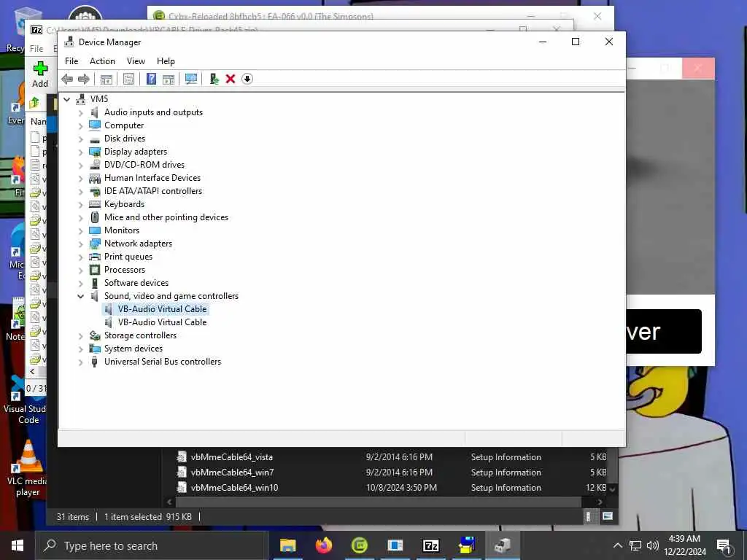Expand the Disk drives category
Image resolution: width=747 pixels, height=560 pixels.
(x=80, y=139)
